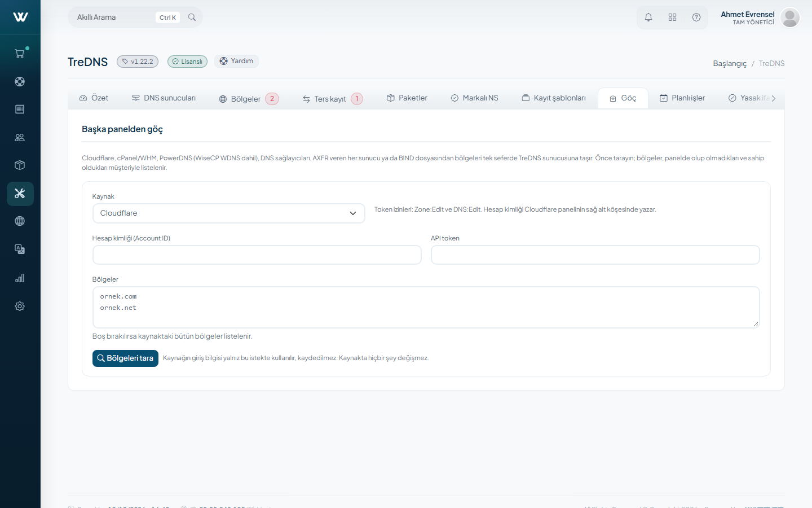This screenshot has width=812, height=508.
Task: Open notifications bell icon
Action: click(x=648, y=17)
